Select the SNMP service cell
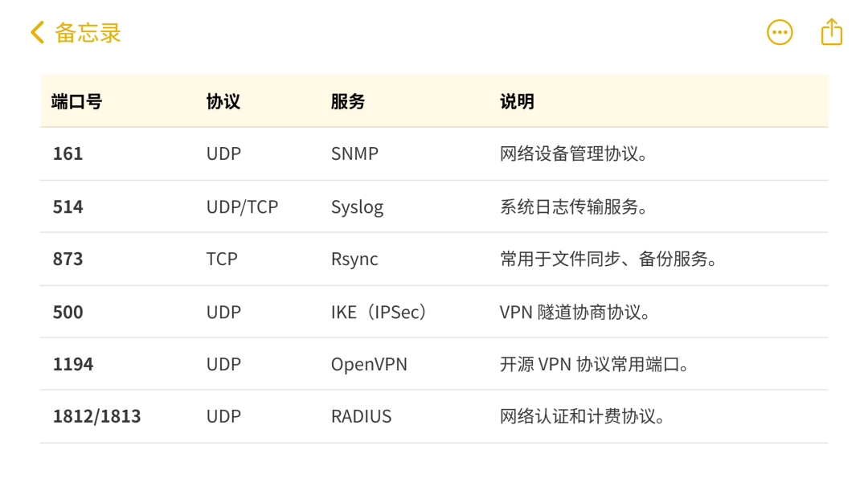 click(354, 153)
